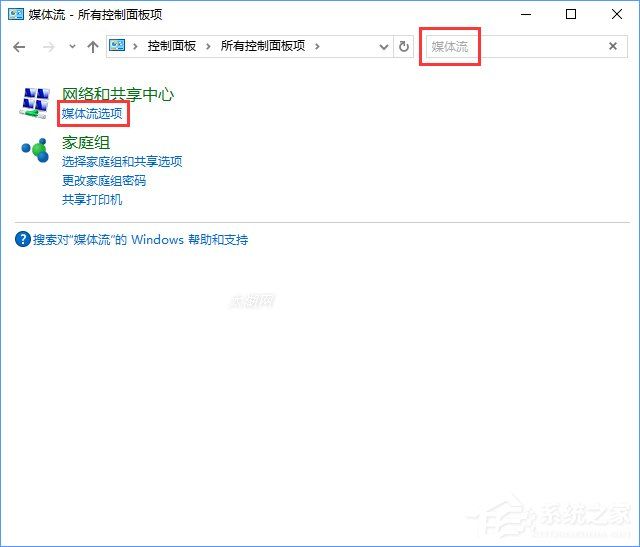Open address bar history dropdown

[x=384, y=47]
